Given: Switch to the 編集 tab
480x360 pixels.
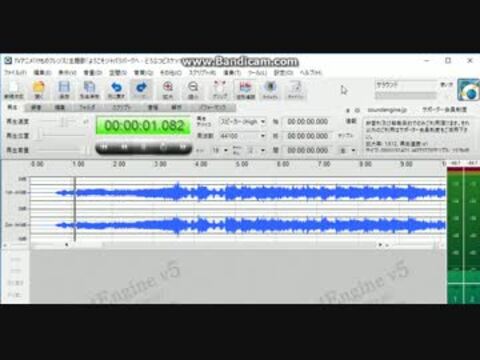Looking at the screenshot, I should tap(60, 107).
